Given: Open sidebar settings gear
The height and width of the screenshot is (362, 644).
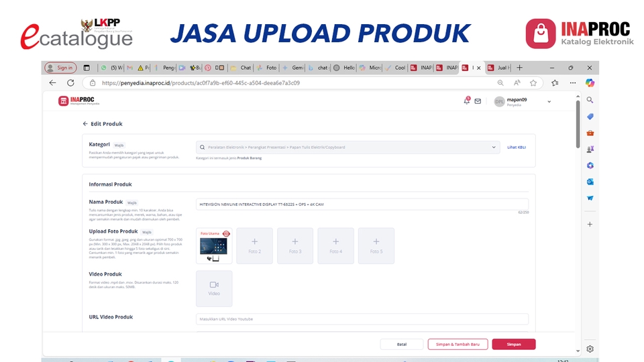Looking at the screenshot, I should pyautogui.click(x=590, y=349).
